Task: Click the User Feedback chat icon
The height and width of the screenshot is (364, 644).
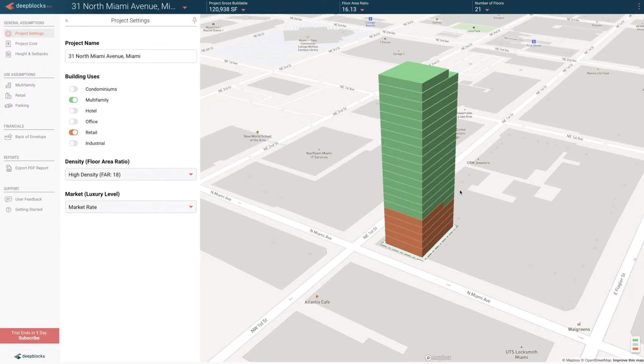Action: (8, 199)
